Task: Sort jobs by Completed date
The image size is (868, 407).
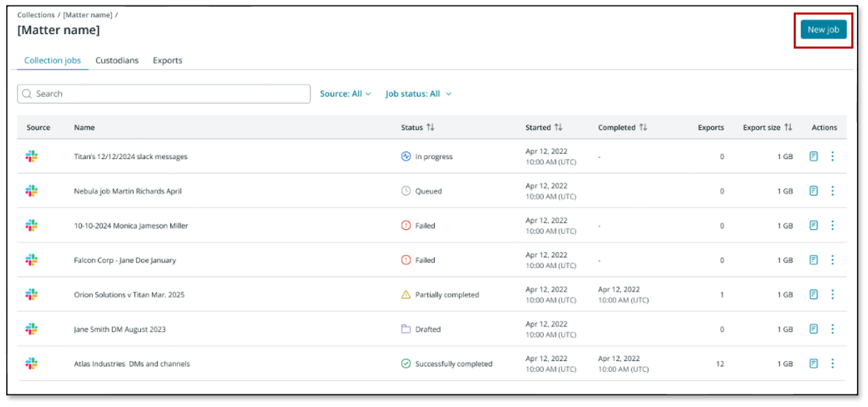Action: [643, 128]
